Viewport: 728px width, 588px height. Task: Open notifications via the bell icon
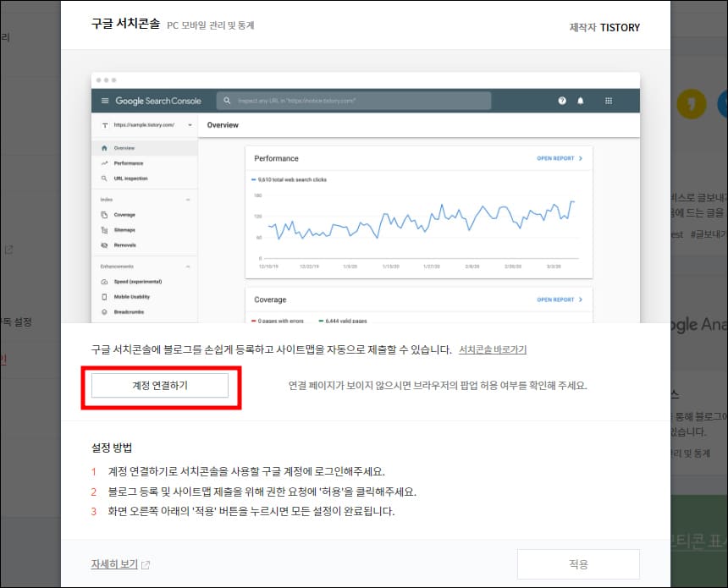click(x=578, y=101)
